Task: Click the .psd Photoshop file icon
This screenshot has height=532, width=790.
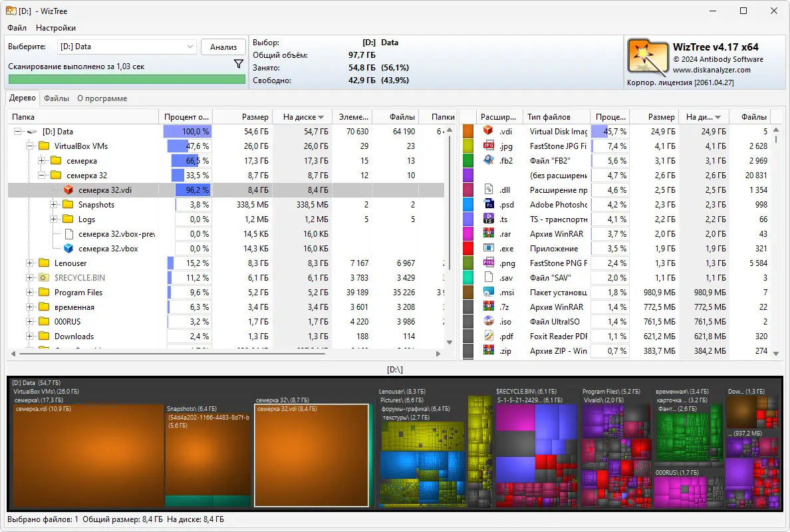Action: [x=488, y=204]
